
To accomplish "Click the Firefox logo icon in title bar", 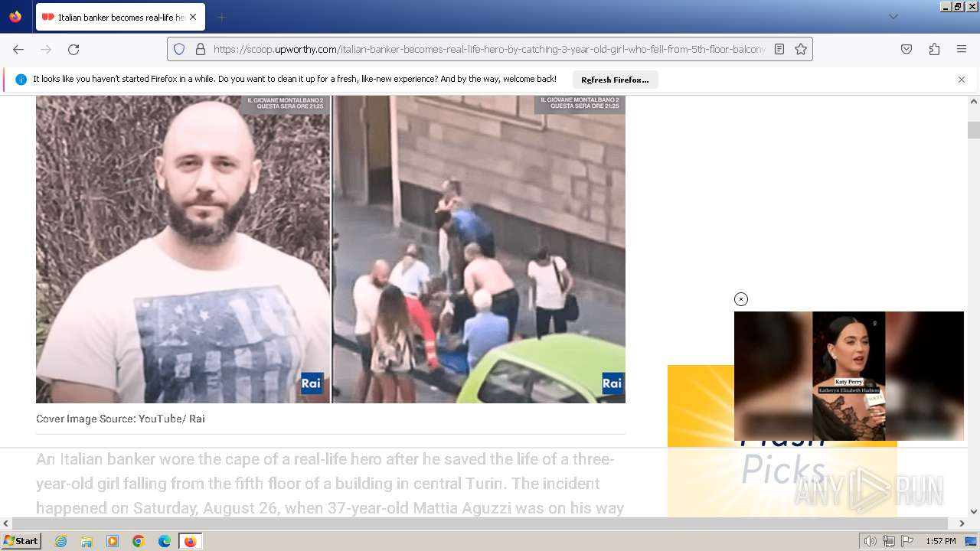I will [x=15, y=17].
